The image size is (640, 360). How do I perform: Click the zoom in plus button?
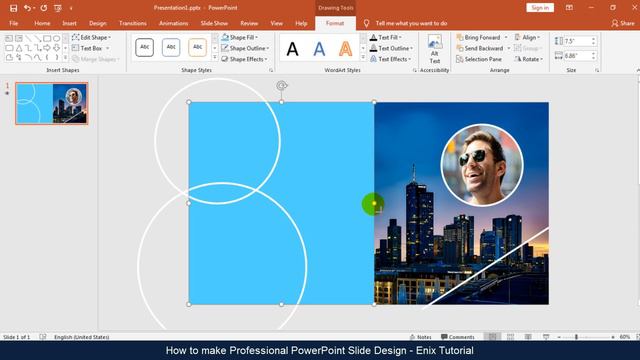coord(613,337)
